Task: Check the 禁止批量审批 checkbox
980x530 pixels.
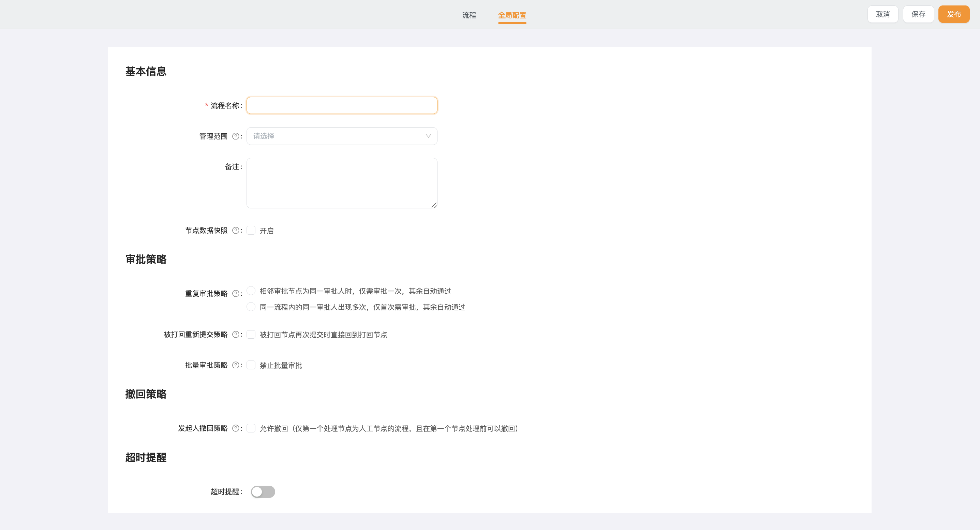Action: pos(251,365)
